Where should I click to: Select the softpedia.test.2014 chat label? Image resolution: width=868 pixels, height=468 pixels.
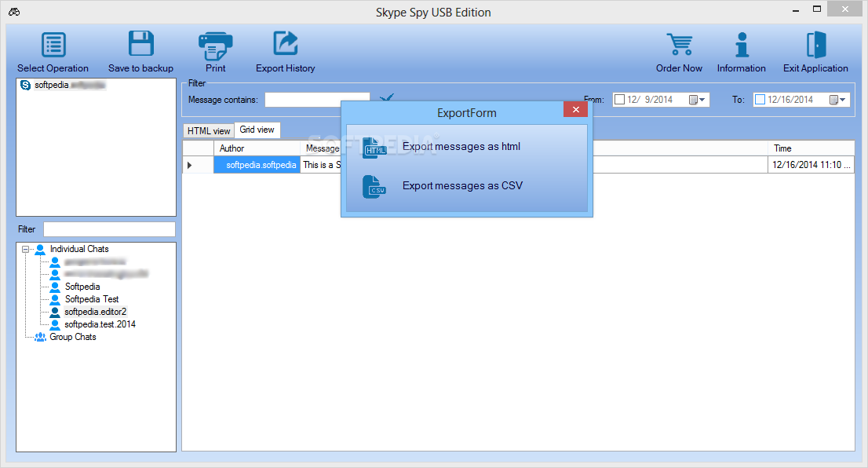pos(100,324)
